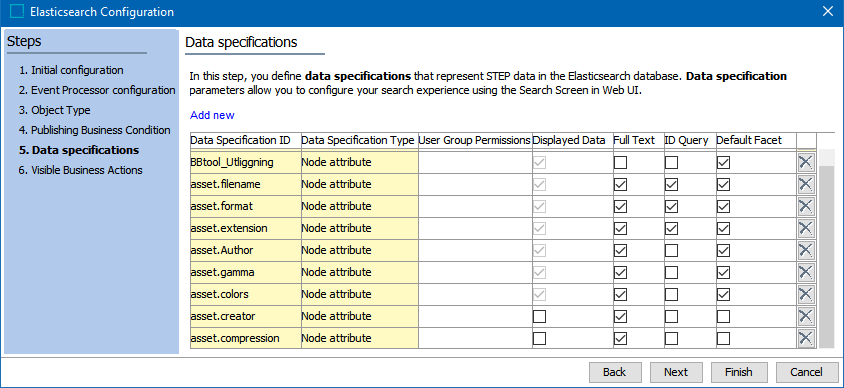Image resolution: width=844 pixels, height=388 pixels.
Task: Enable Default Facet for asset.compression
Action: pyautogui.click(x=723, y=338)
